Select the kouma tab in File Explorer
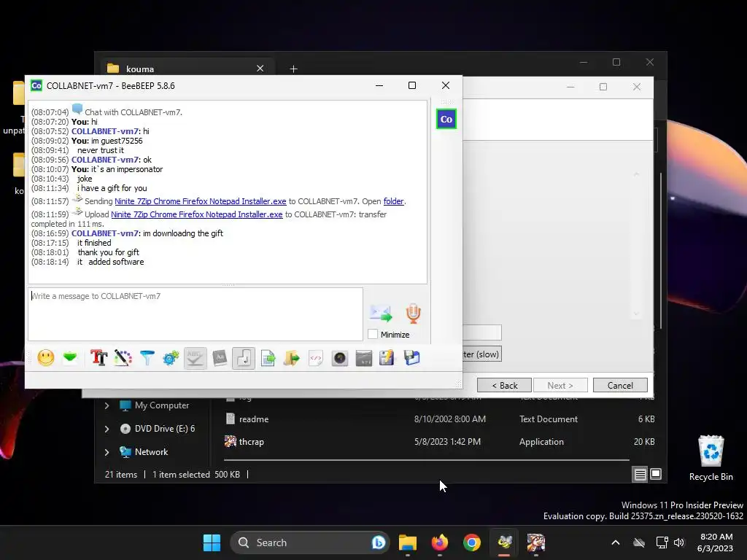747x560 pixels. (x=186, y=69)
